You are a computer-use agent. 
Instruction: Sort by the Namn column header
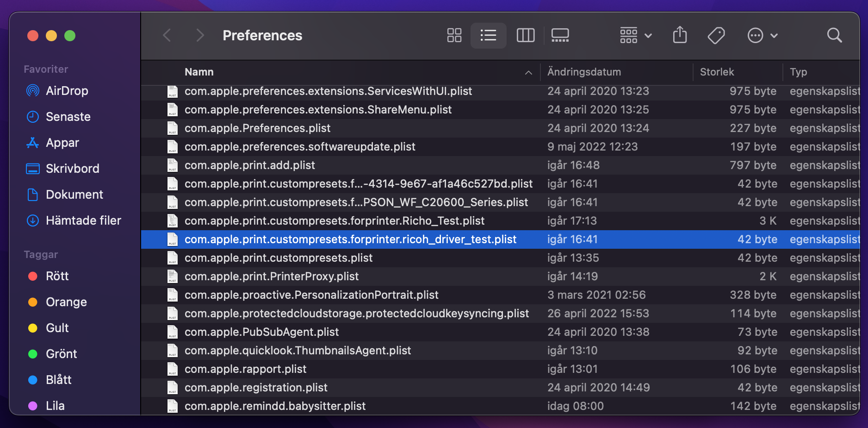tap(199, 72)
